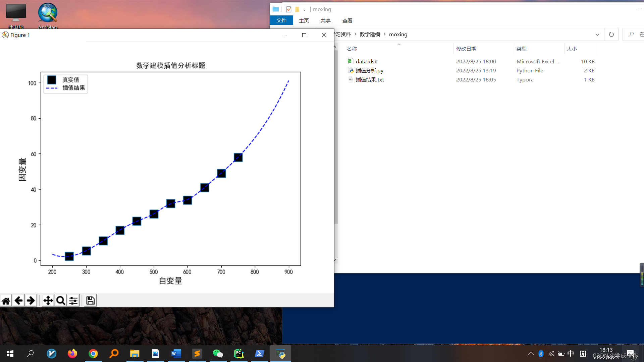The image size is (644, 362).
Task: Select the data.xlsx file
Action: [366, 61]
